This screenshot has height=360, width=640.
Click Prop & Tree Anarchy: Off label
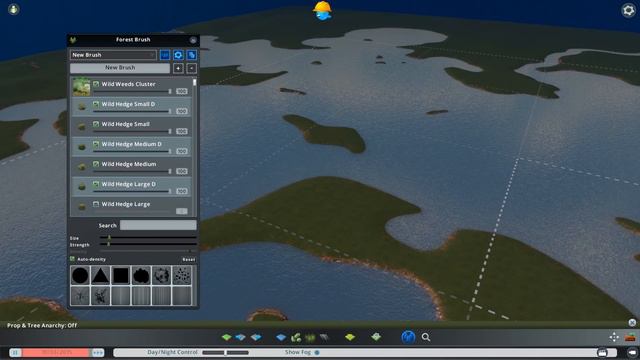(x=42, y=325)
